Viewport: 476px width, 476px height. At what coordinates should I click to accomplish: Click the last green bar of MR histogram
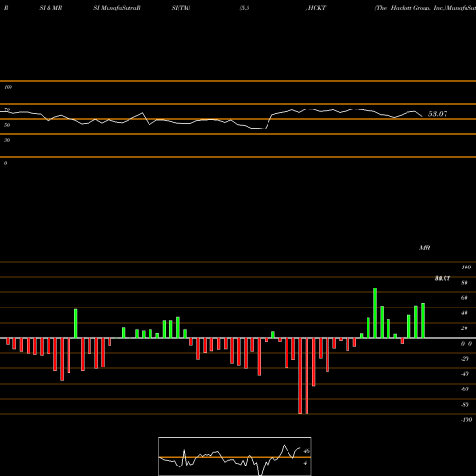423,321
